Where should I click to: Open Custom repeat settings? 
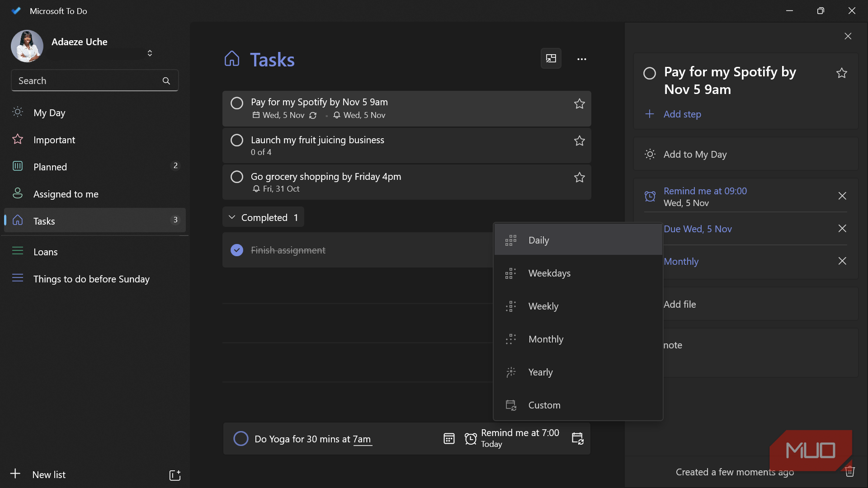point(578,405)
